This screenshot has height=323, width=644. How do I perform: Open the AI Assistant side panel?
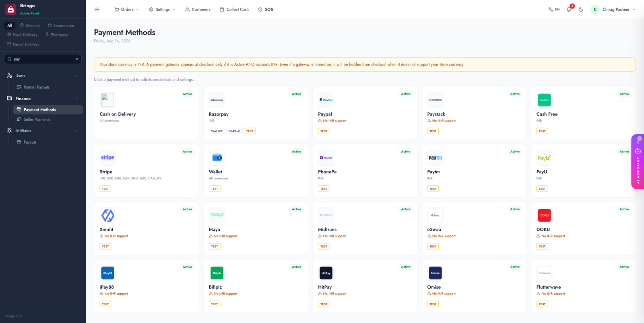click(x=638, y=161)
